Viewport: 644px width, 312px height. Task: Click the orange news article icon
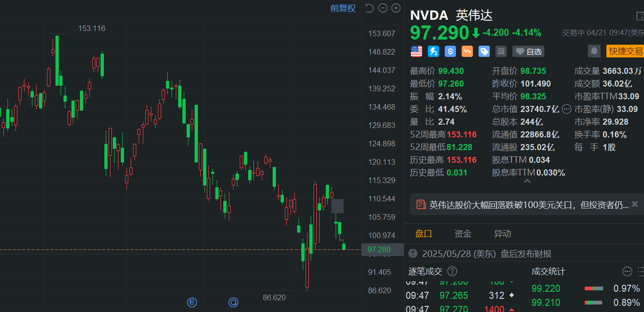(421, 204)
